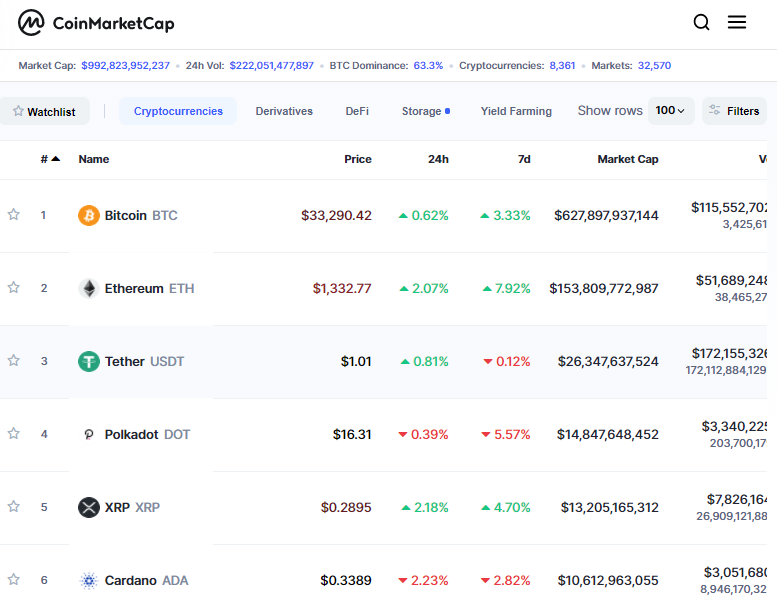Sort table by Price column
The width and height of the screenshot is (777, 613).
coord(358,159)
